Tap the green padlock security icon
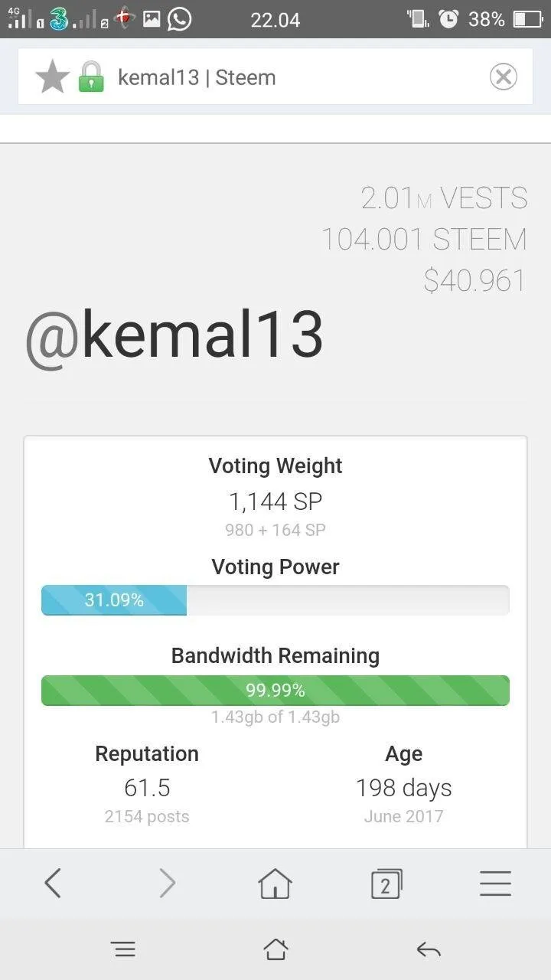The image size is (551, 980). tap(91, 77)
